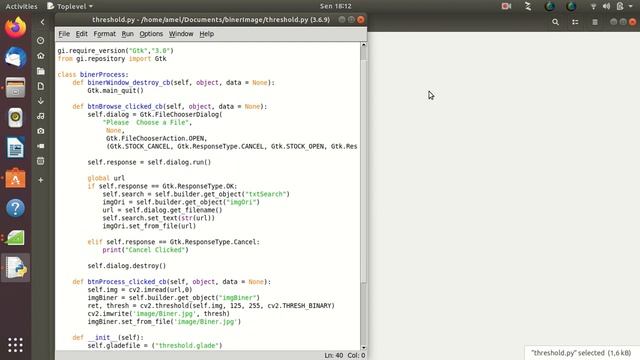
Task: Click Activities in the top bar
Action: pos(21,6)
